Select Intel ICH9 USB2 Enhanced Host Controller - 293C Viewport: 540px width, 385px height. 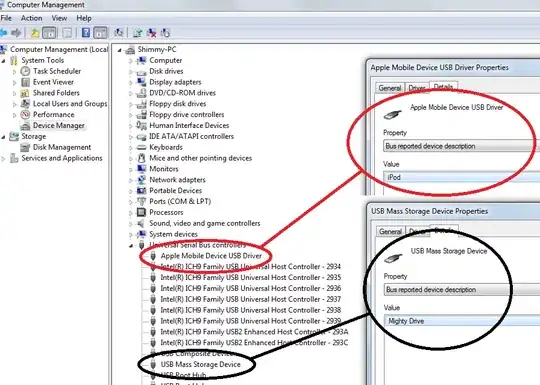tap(255, 343)
